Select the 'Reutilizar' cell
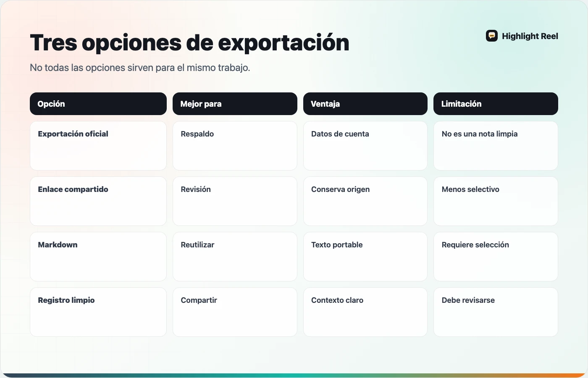 point(235,257)
